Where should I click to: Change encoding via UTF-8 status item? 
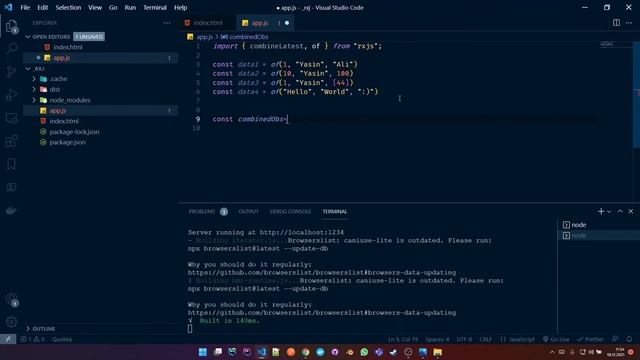click(464, 339)
